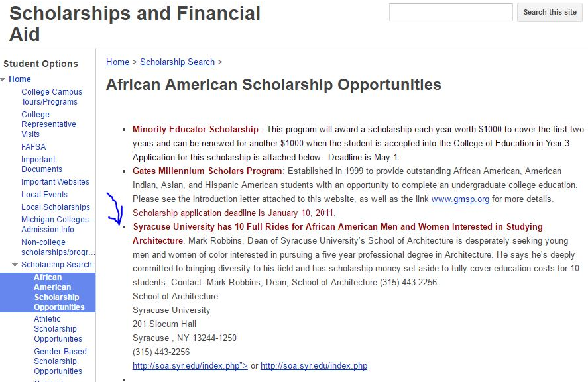Screen dimensions: 588x382
Task: Open Local Scholarships page
Action: point(56,207)
